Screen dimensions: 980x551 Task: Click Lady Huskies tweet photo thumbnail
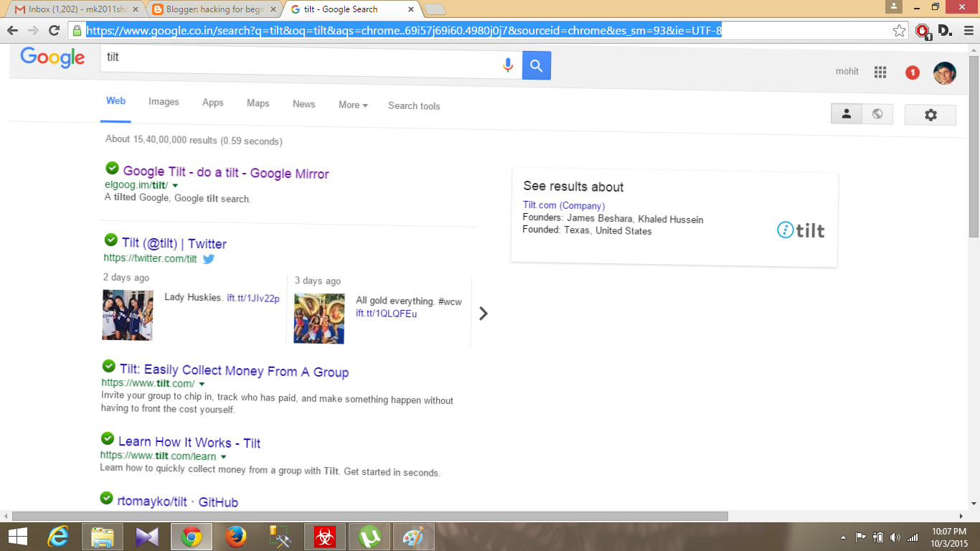[128, 314]
